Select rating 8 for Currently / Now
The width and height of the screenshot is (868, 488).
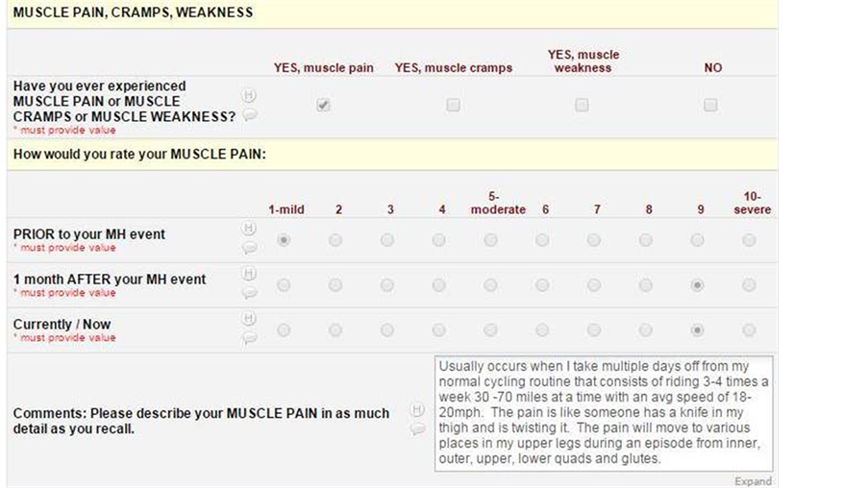tap(645, 330)
